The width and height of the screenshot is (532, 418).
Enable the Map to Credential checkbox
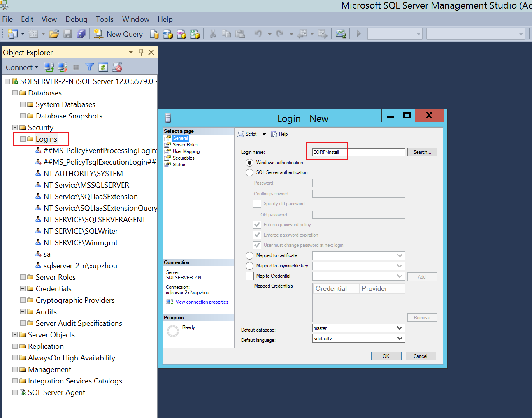[249, 276]
